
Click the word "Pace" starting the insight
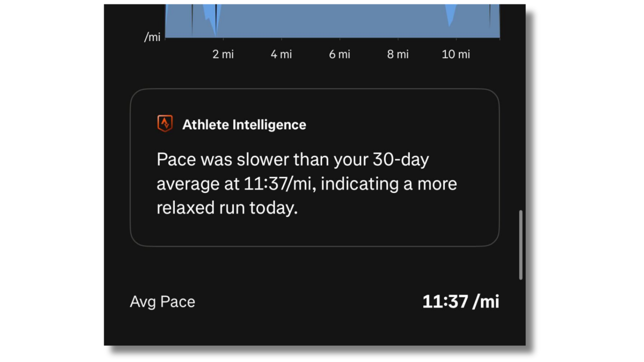pos(176,160)
